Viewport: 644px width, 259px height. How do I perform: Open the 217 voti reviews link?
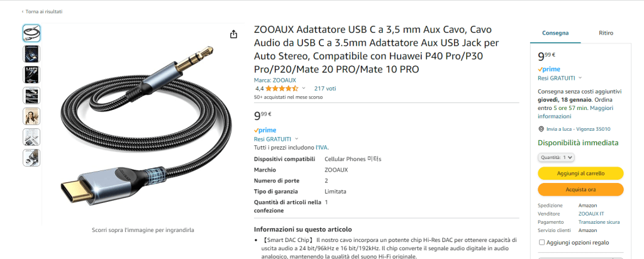(x=325, y=88)
